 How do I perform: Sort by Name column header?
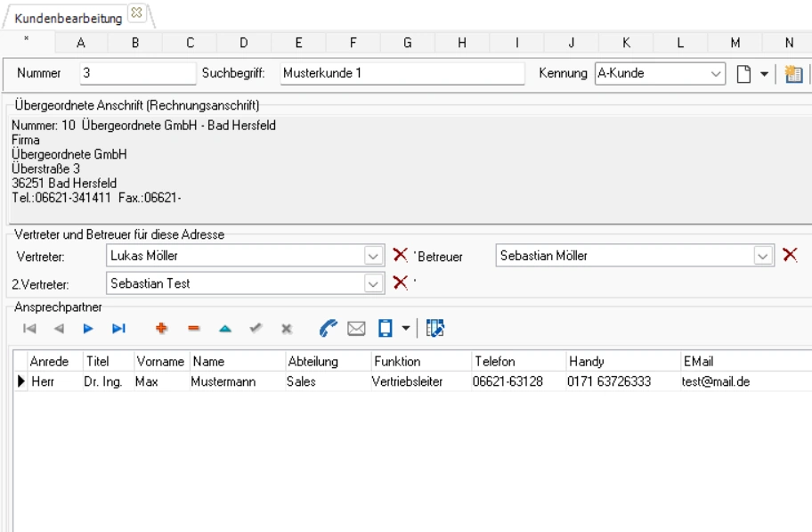237,361
